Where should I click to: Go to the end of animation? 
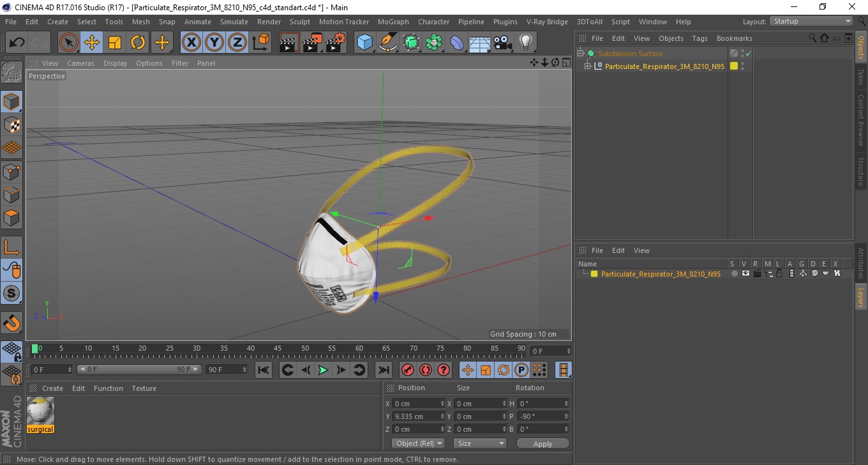pos(383,370)
